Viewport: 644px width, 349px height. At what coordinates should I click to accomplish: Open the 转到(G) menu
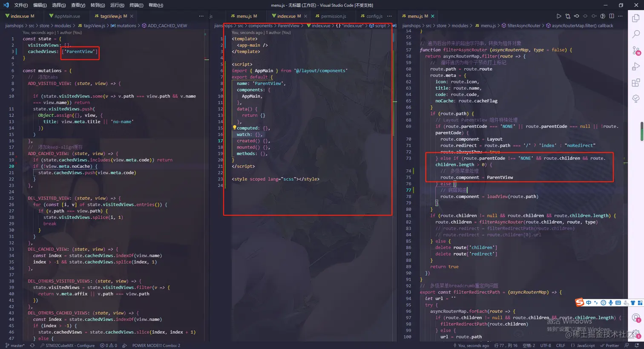coord(98,5)
